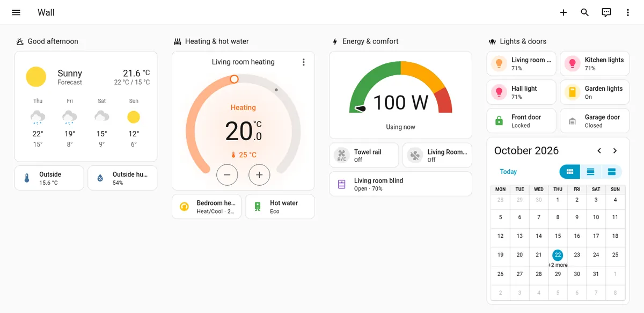Toggle the Living Room fan icon
644x313 pixels.
[415, 156]
